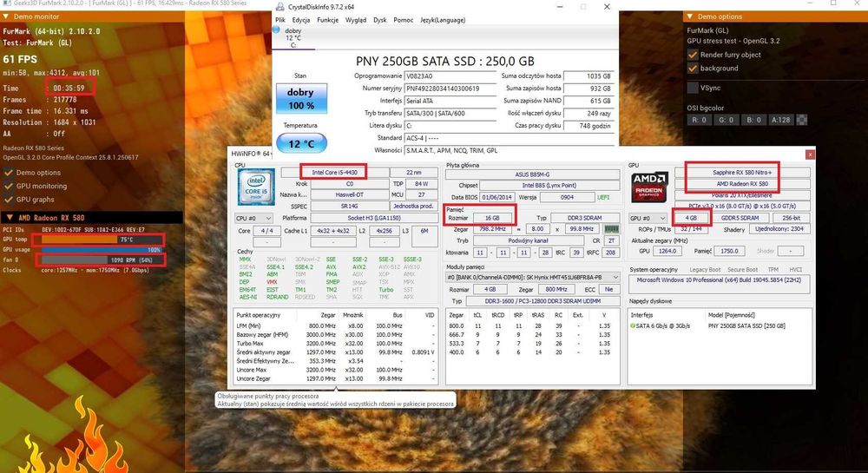Toggle the GPU graphs checkbox
Viewport: 868px width, 473px height.
point(9,199)
